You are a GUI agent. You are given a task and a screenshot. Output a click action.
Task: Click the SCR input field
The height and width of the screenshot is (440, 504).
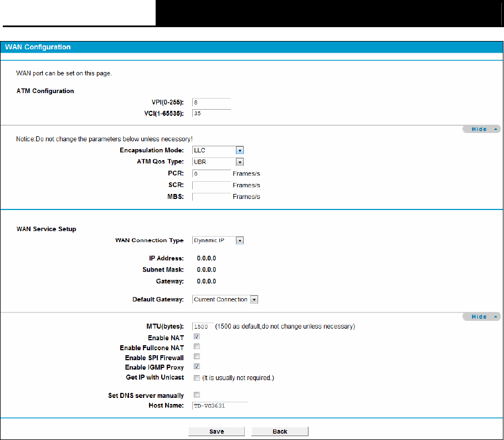212,185
